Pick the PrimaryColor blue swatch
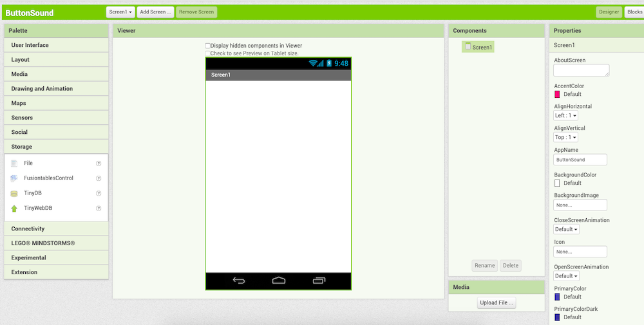This screenshot has width=644, height=325. [557, 297]
